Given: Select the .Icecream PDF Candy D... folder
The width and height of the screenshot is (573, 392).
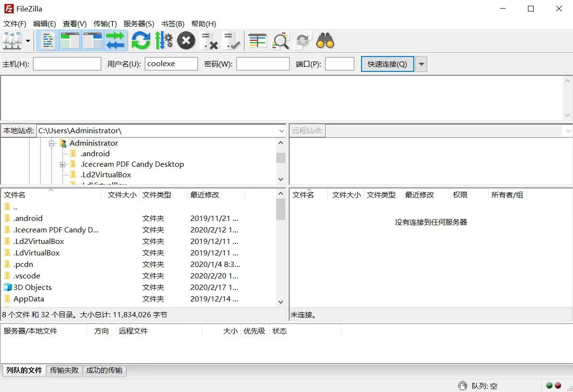Looking at the screenshot, I should (139, 230).
